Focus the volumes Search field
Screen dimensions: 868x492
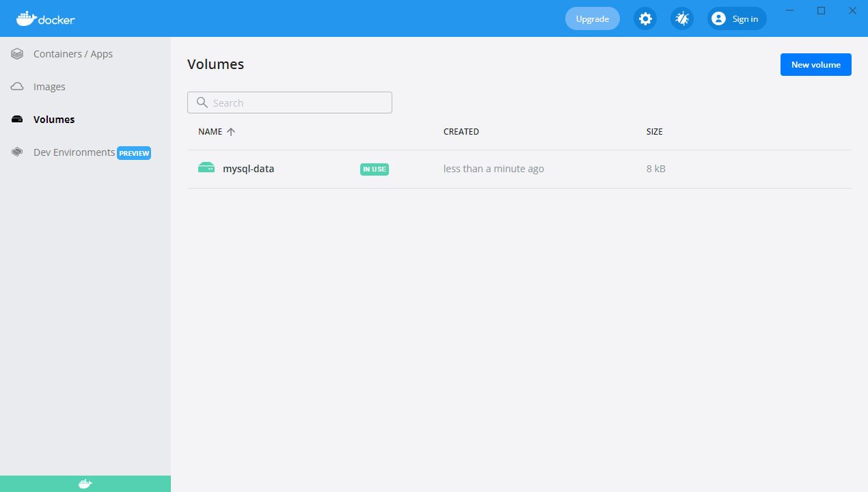290,102
